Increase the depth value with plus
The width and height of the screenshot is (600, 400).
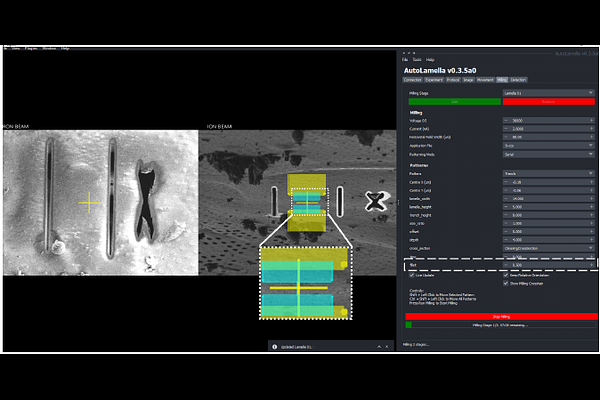click(591, 240)
